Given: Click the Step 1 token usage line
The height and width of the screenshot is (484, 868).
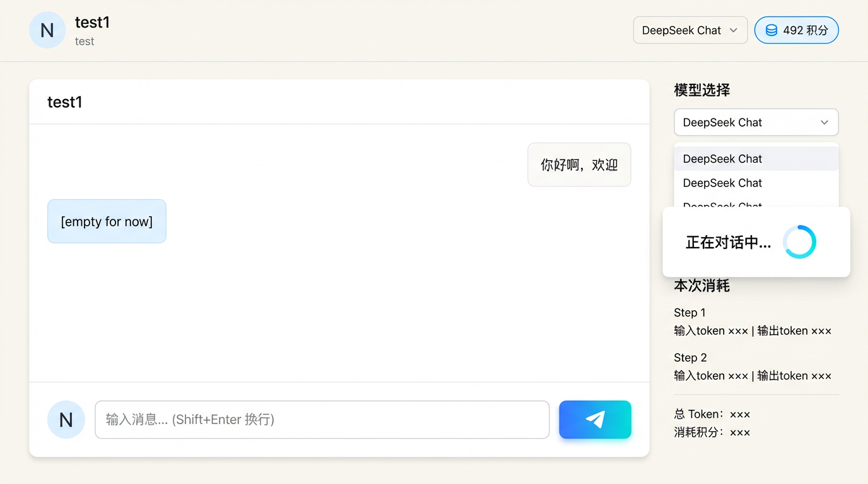Looking at the screenshot, I should (753, 331).
